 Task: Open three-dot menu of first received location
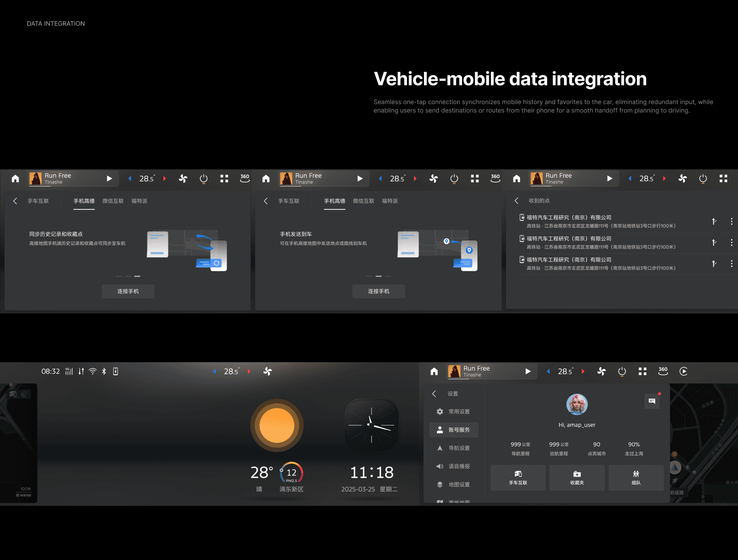(x=731, y=221)
